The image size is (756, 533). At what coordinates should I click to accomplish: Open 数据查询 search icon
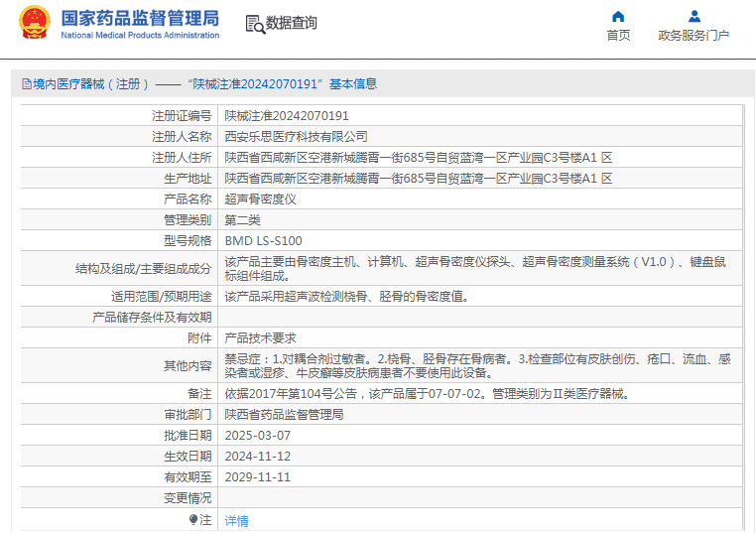coord(255,24)
